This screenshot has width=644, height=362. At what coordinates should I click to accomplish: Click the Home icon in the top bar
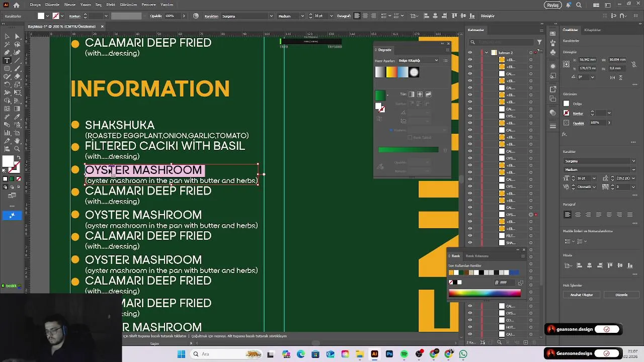pos(17,5)
